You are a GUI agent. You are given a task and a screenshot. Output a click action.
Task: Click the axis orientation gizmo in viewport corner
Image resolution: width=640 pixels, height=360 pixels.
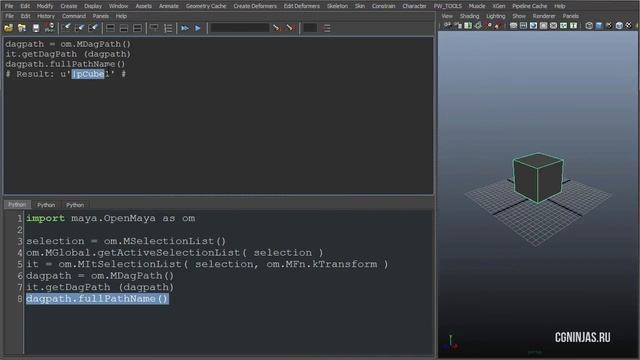(451, 342)
